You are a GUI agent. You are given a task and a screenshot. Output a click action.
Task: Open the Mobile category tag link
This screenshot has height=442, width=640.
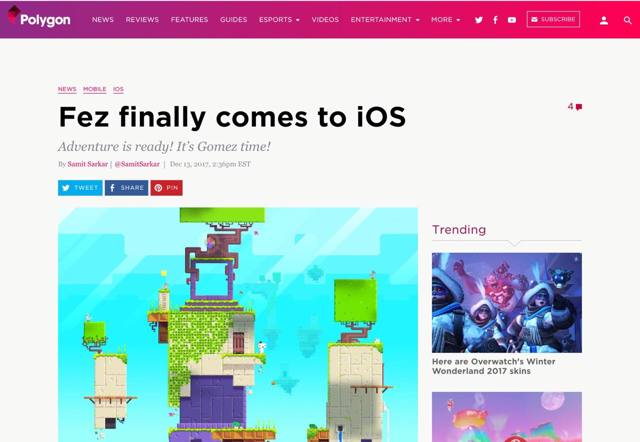click(95, 89)
